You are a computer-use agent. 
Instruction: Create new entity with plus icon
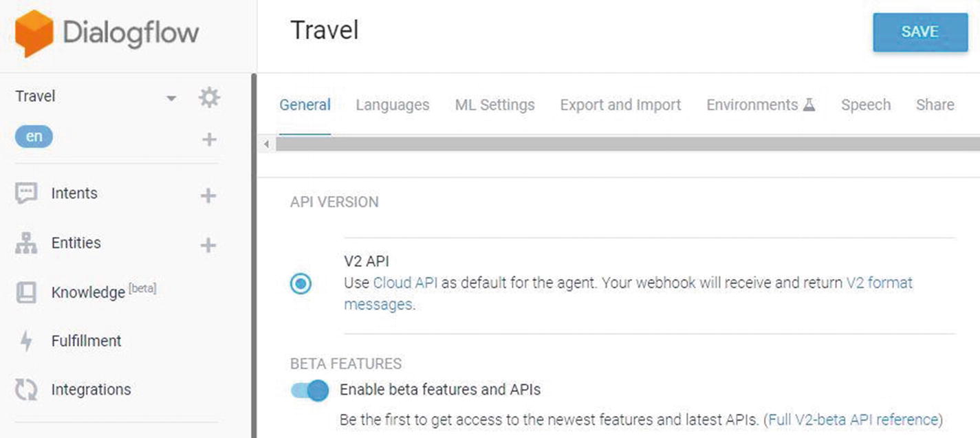click(208, 245)
